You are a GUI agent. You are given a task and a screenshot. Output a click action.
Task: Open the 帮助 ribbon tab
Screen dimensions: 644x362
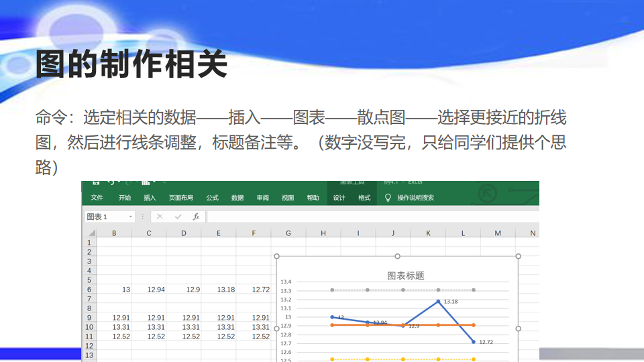[313, 198]
